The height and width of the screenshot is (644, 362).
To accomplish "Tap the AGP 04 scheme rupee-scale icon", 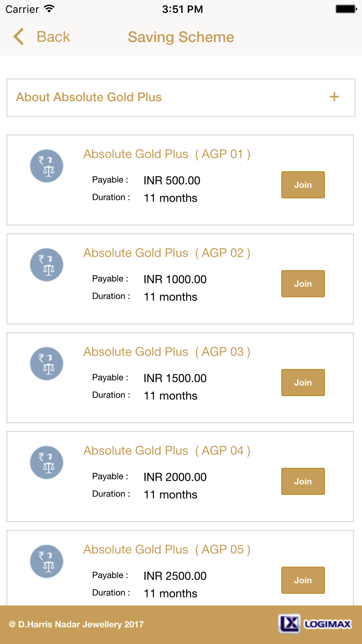I will pyautogui.click(x=47, y=463).
